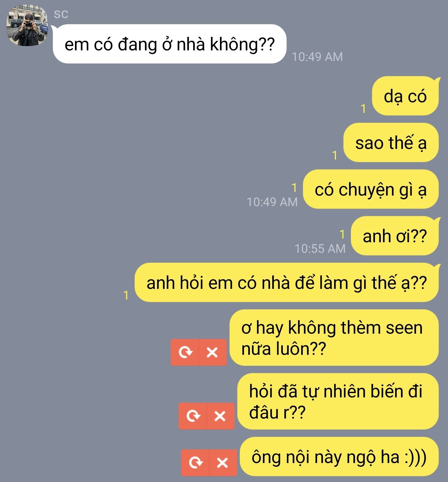Cancel the failed 'ơ hay không thèm seen' message

[212, 352]
